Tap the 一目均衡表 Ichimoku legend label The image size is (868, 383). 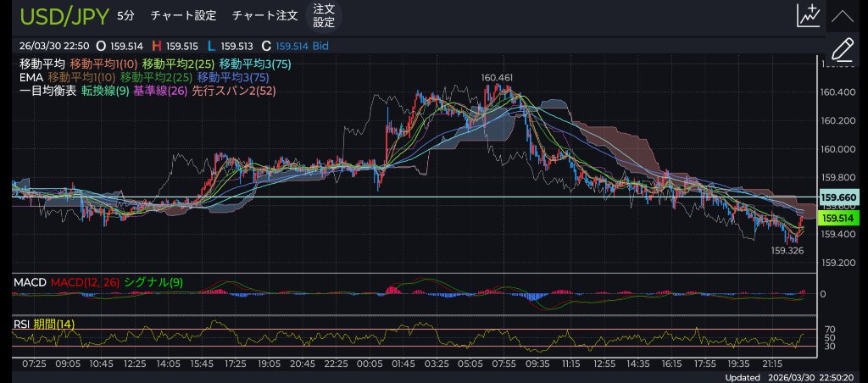(47, 91)
